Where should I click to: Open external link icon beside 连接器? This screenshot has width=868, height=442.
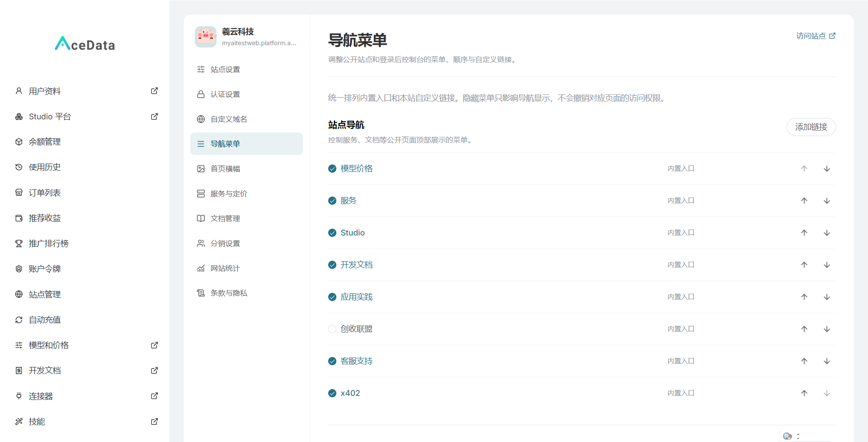(154, 396)
